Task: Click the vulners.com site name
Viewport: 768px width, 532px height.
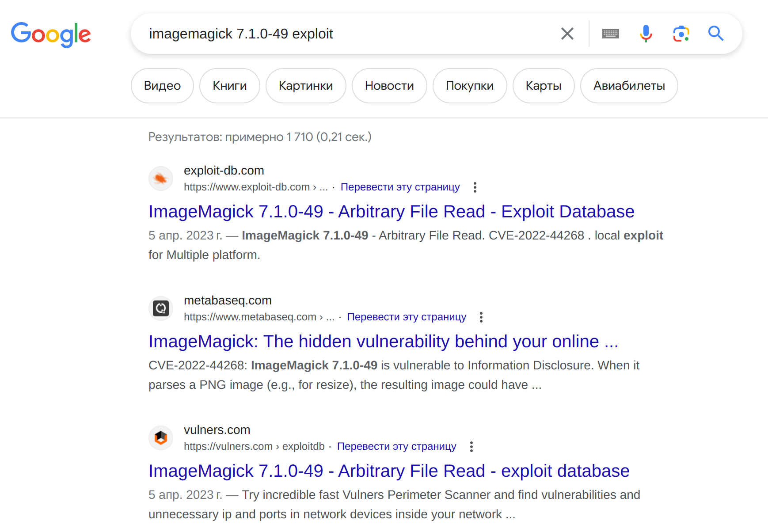Action: tap(217, 430)
